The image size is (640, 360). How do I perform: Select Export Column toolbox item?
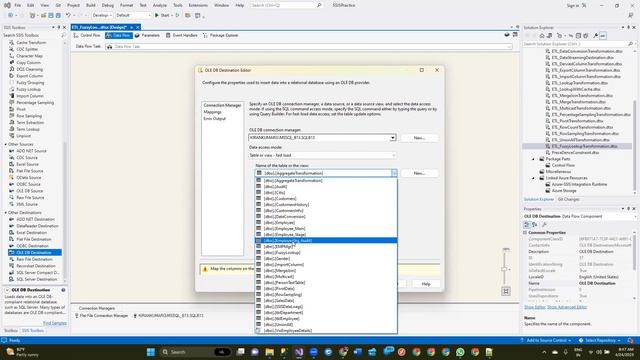click(29, 76)
